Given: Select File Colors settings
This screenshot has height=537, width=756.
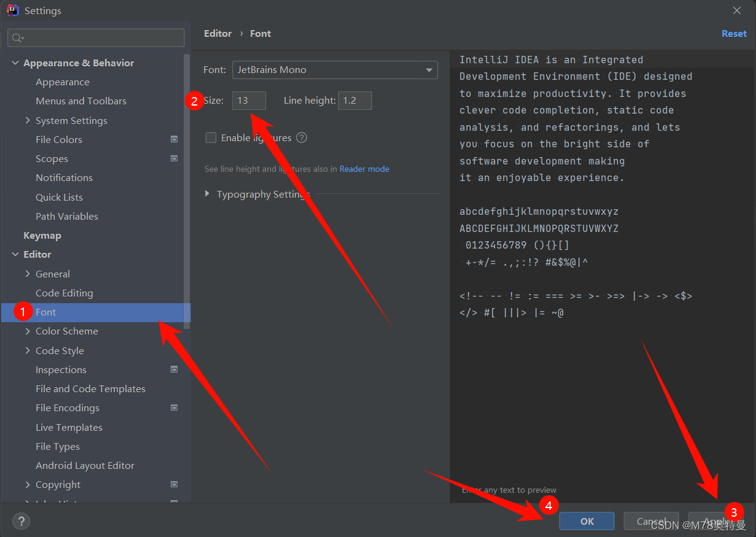Looking at the screenshot, I should coord(59,139).
